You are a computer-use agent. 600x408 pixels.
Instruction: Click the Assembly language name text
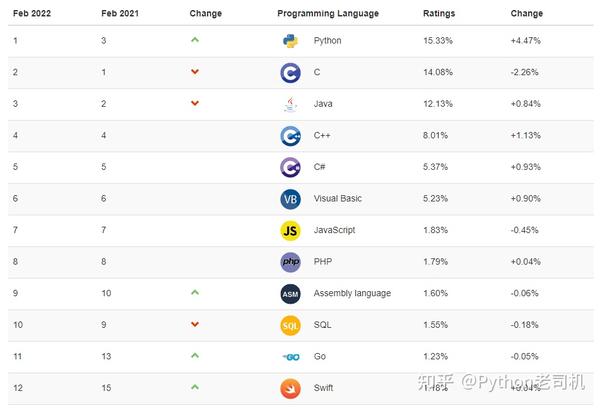352,294
